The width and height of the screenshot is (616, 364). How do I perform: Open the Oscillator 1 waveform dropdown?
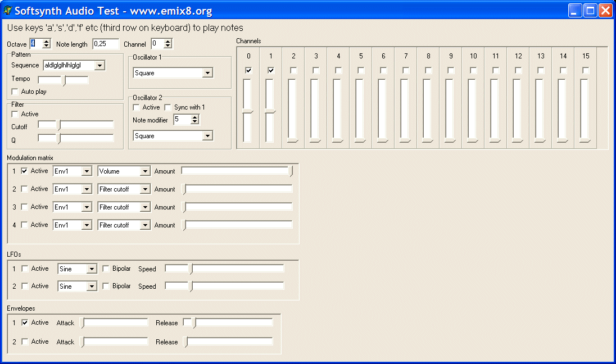point(207,73)
